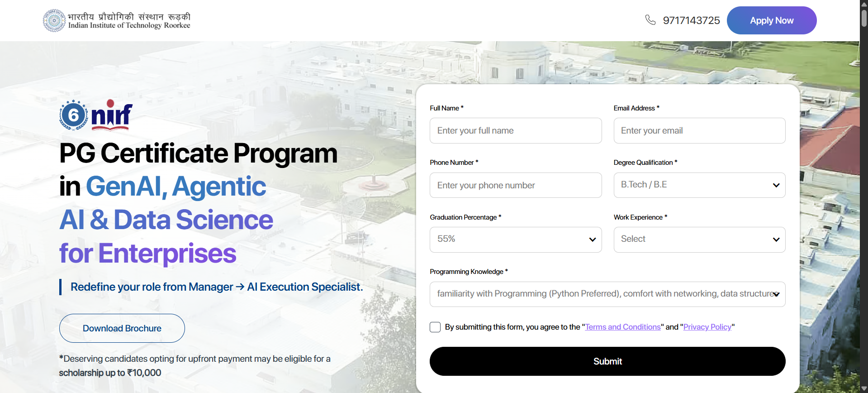
Task: Click the phone handset icon
Action: [x=650, y=20]
